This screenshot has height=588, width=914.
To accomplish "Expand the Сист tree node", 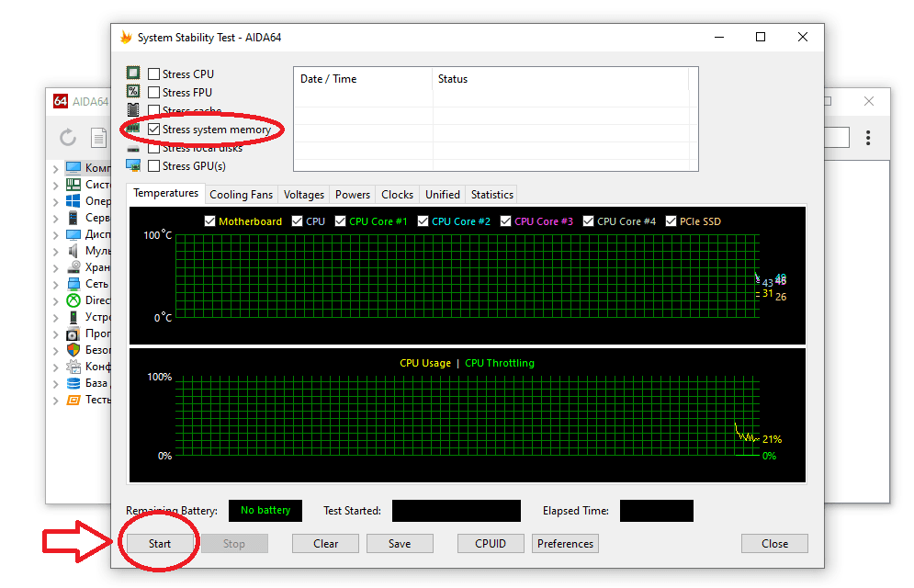I will tap(55, 186).
